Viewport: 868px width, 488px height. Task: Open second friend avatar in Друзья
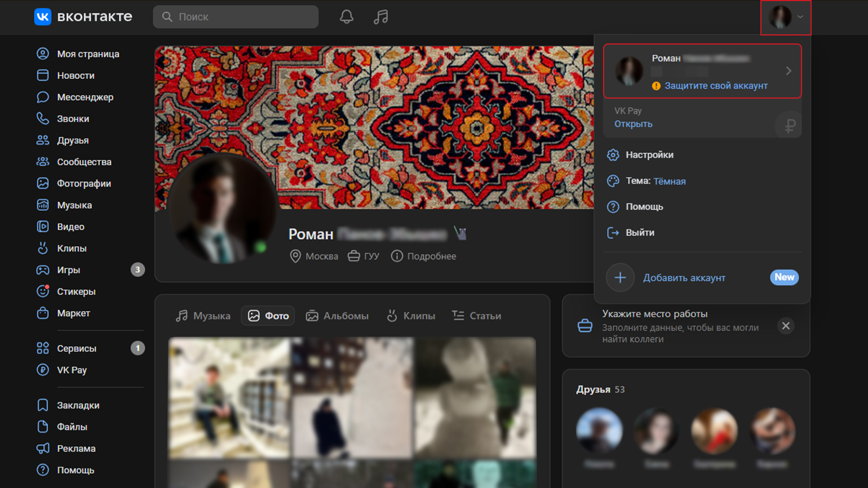tap(657, 431)
